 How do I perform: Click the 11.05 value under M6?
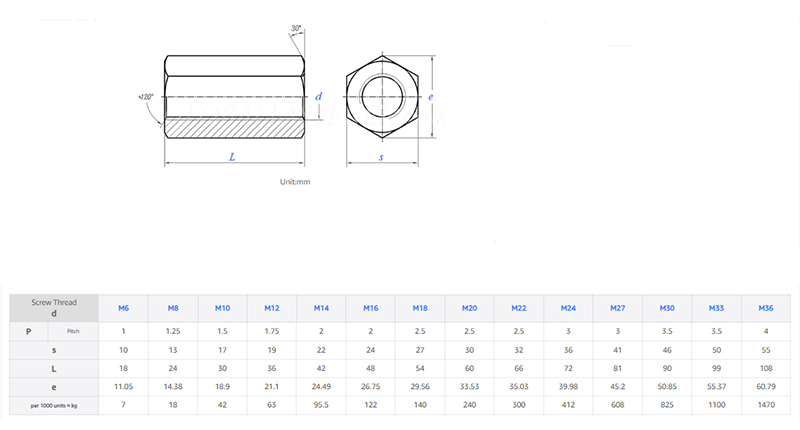124,385
